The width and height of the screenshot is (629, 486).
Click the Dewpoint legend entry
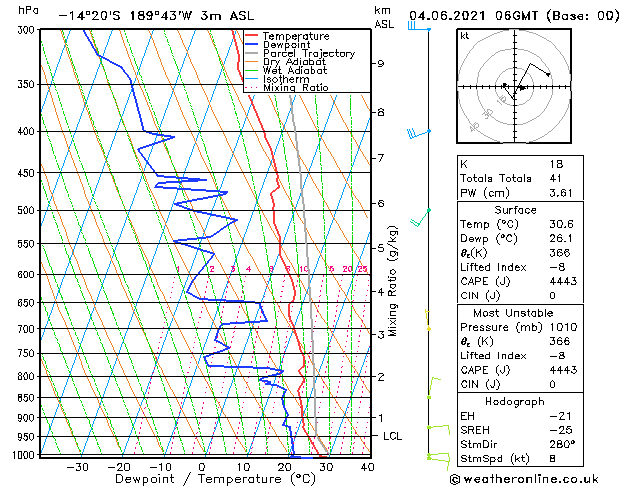291,45
